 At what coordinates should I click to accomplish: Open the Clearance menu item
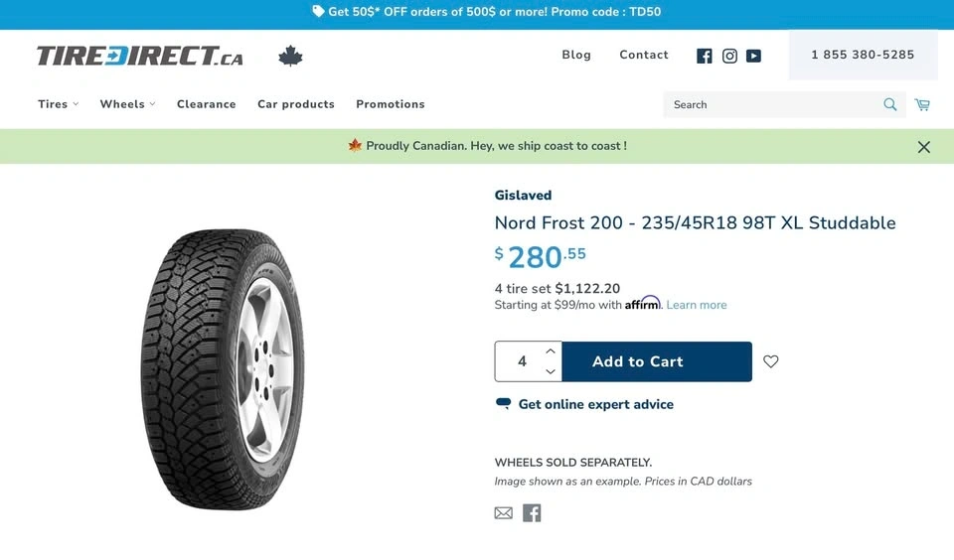point(207,104)
